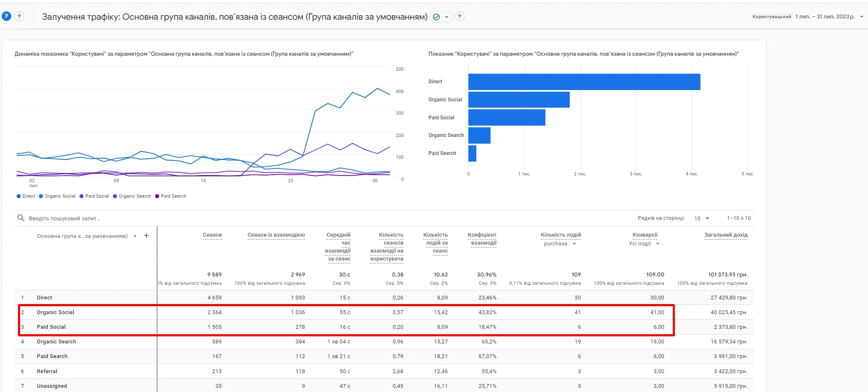The height and width of the screenshot is (392, 868).
Task: Select the 'Paid Social' table row label
Action: (x=51, y=327)
